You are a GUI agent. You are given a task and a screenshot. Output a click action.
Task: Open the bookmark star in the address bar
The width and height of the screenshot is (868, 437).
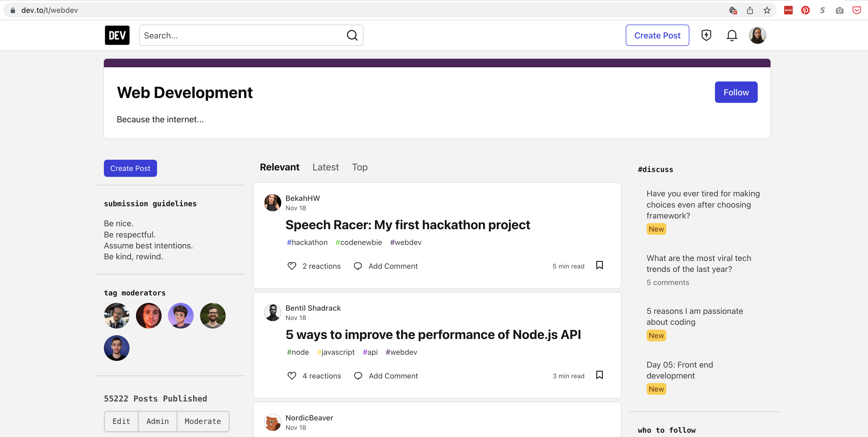pyautogui.click(x=767, y=10)
